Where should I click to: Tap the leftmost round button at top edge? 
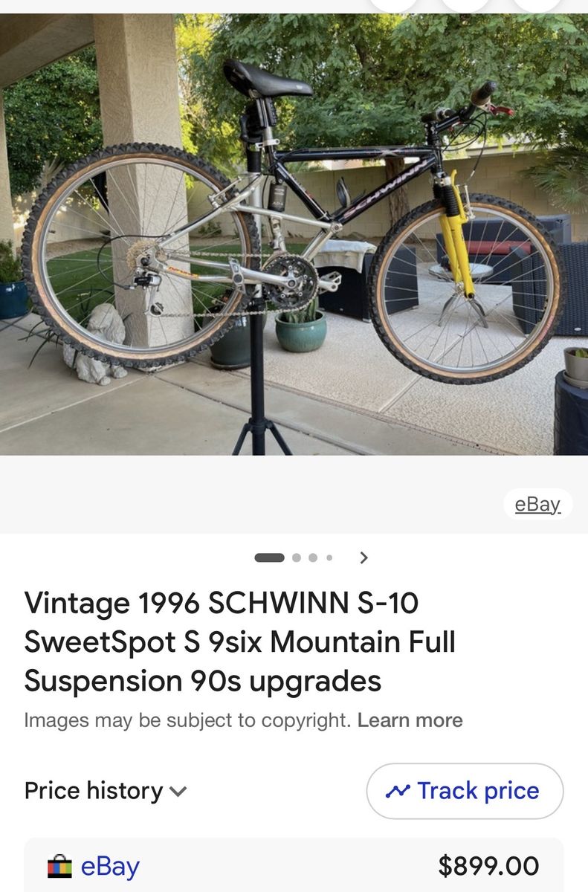pyautogui.click(x=394, y=6)
